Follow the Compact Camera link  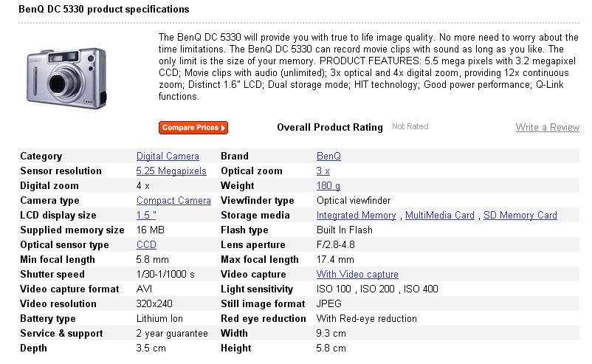[173, 201]
